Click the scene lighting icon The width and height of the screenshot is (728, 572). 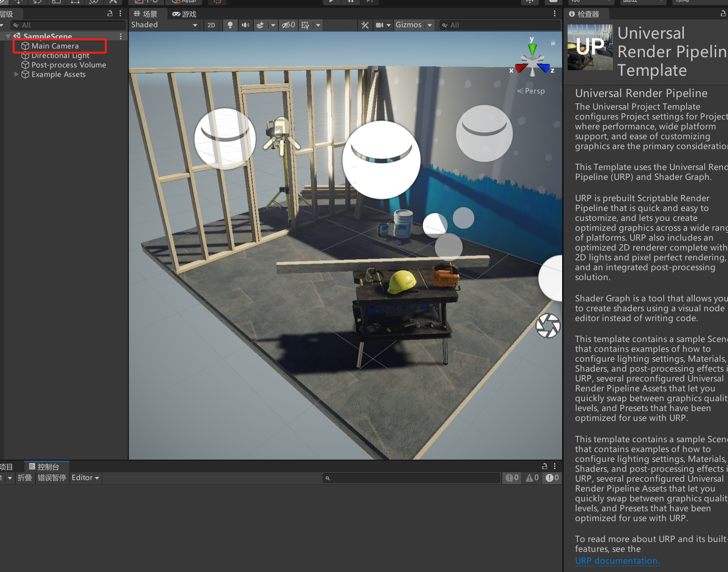[x=230, y=25]
